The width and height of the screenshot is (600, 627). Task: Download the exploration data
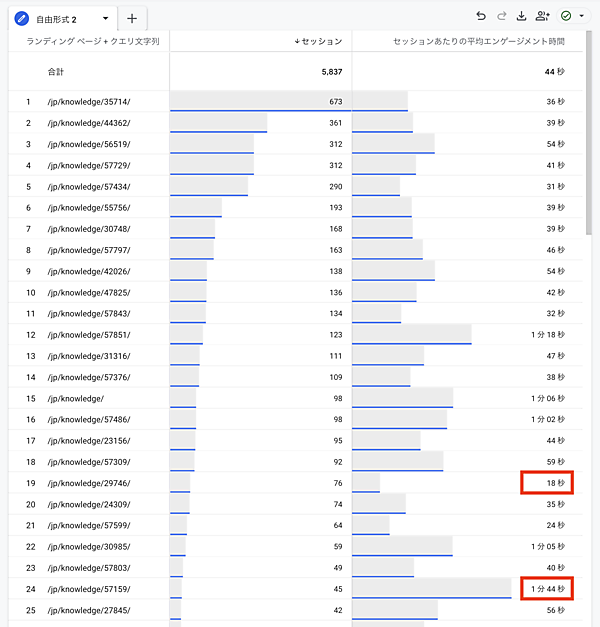[521, 16]
